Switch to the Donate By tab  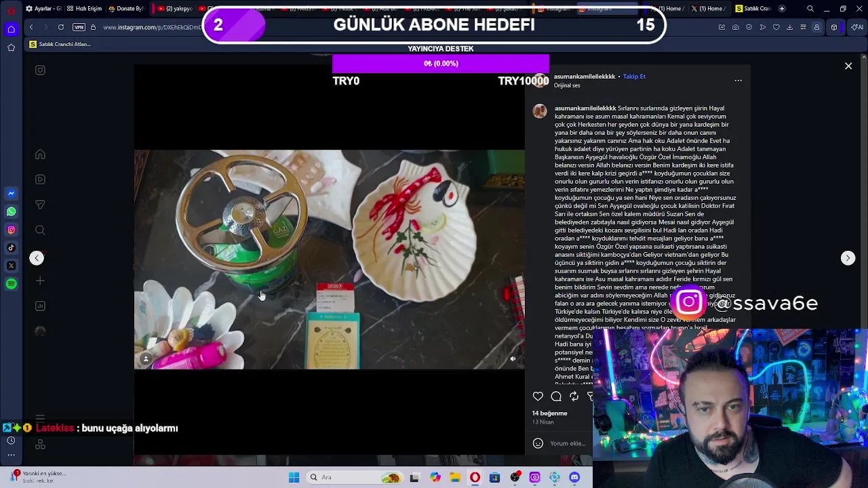(126, 9)
